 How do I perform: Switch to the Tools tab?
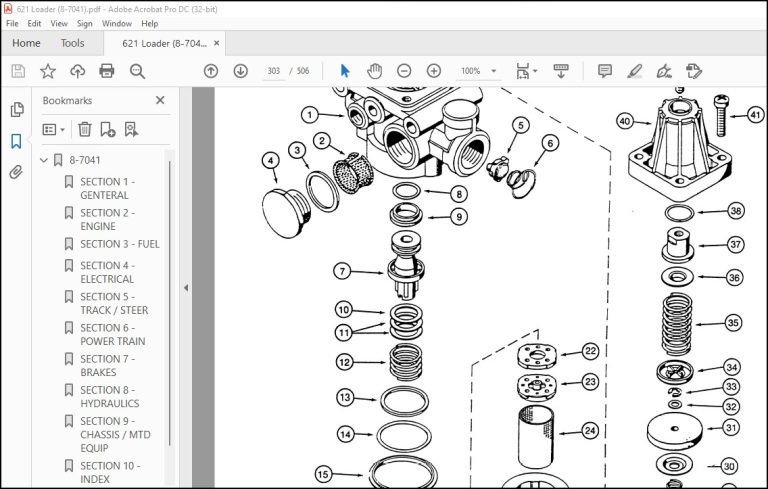point(72,43)
